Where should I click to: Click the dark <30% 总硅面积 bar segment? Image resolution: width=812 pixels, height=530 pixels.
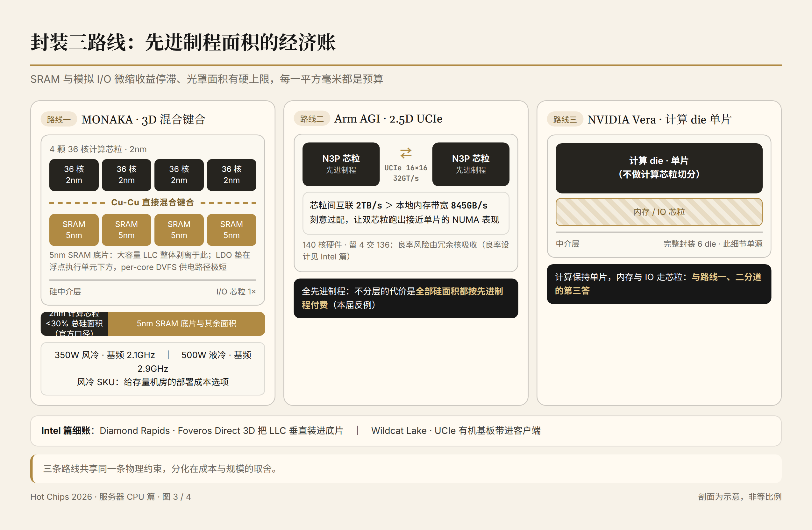click(75, 324)
